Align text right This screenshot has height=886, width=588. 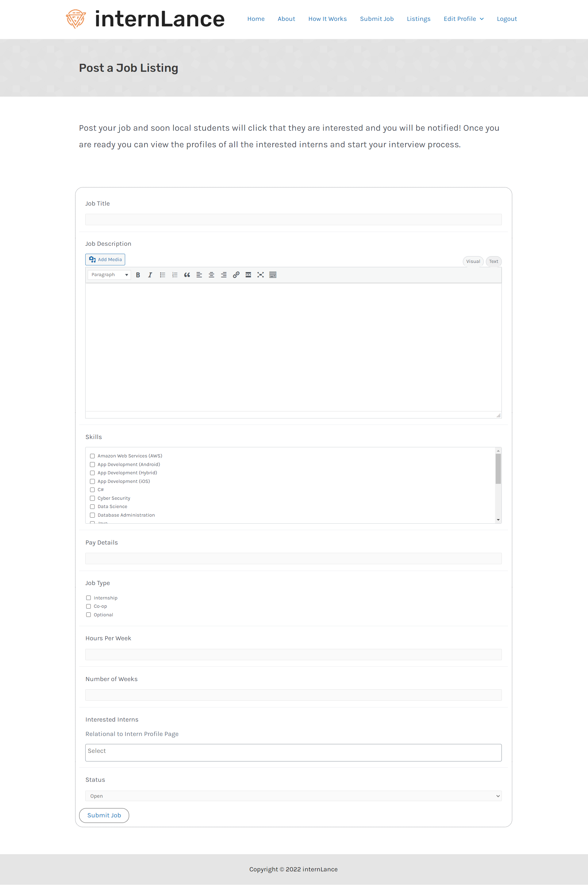(x=224, y=275)
